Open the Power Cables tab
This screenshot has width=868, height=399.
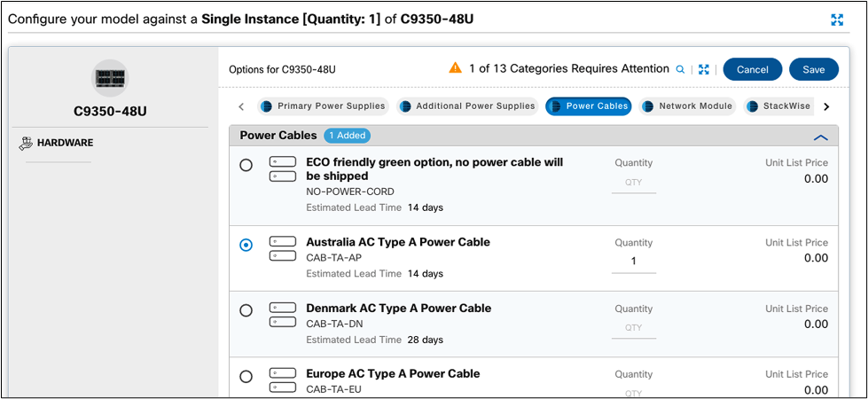[589, 106]
